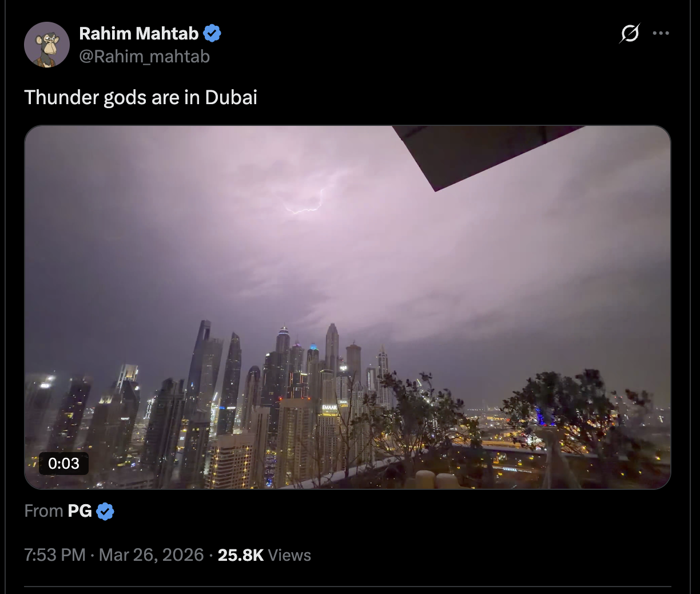
Task: Open the ape profile avatar
Action: point(47,45)
